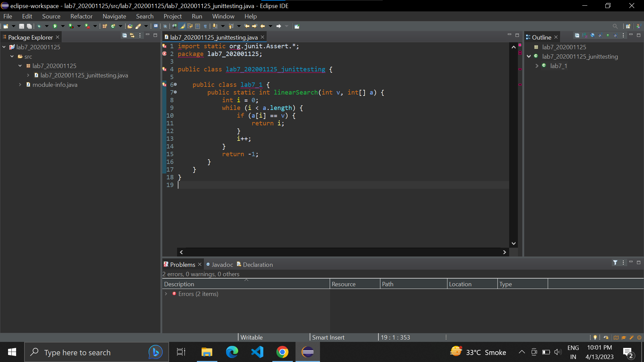644x362 pixels.
Task: Open the Refactor menu
Action: point(81,16)
